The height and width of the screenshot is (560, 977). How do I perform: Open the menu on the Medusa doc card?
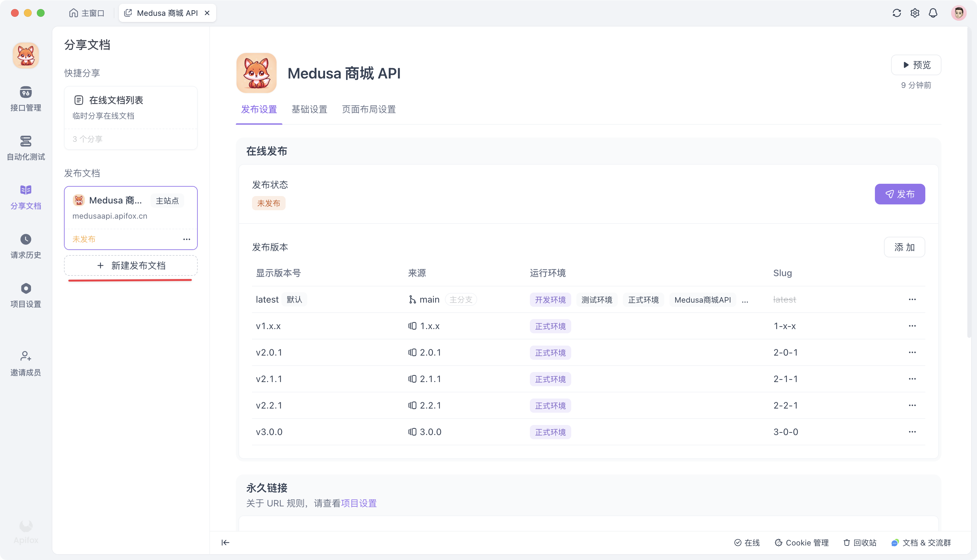187,239
